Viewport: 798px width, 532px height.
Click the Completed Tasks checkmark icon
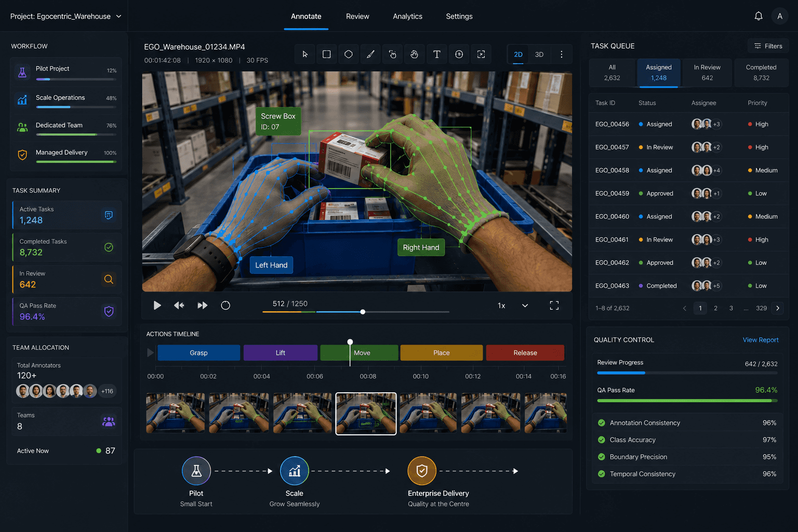109,247
